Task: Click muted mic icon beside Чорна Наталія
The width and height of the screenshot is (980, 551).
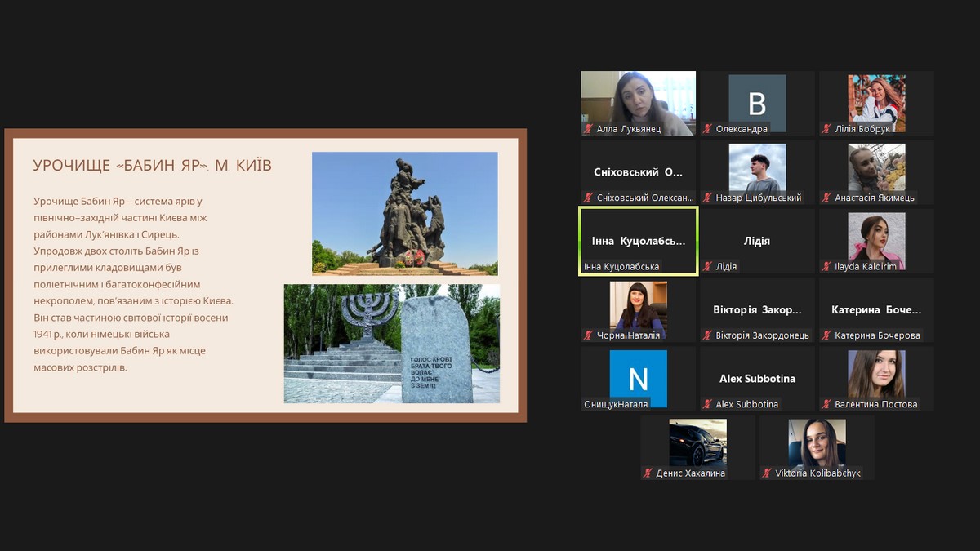Action: click(588, 335)
